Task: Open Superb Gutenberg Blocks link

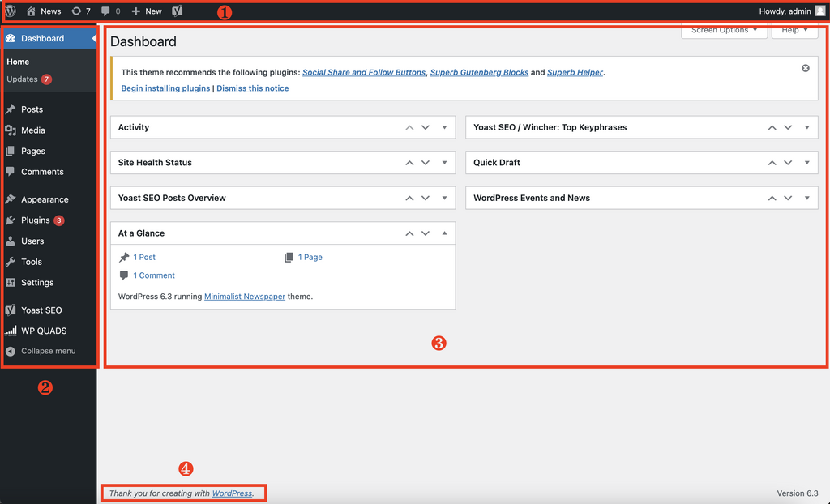Action: pos(479,73)
